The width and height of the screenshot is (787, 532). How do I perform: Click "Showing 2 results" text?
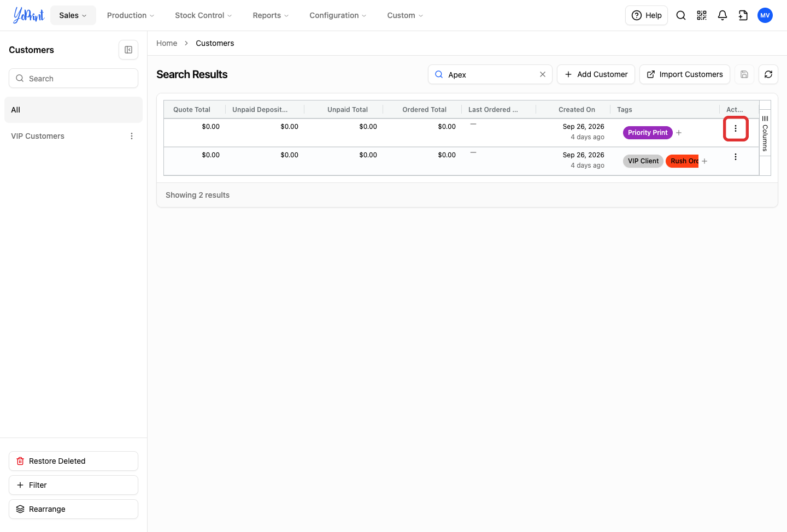coord(197,195)
